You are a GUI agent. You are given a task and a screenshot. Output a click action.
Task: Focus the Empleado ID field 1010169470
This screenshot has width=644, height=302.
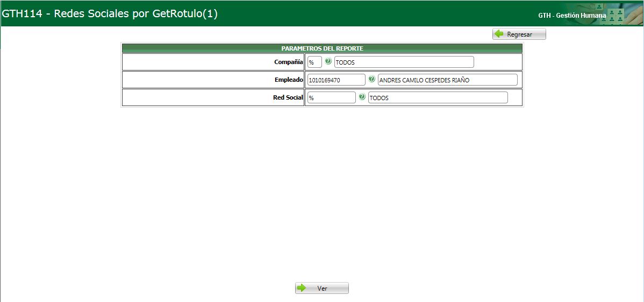point(337,80)
